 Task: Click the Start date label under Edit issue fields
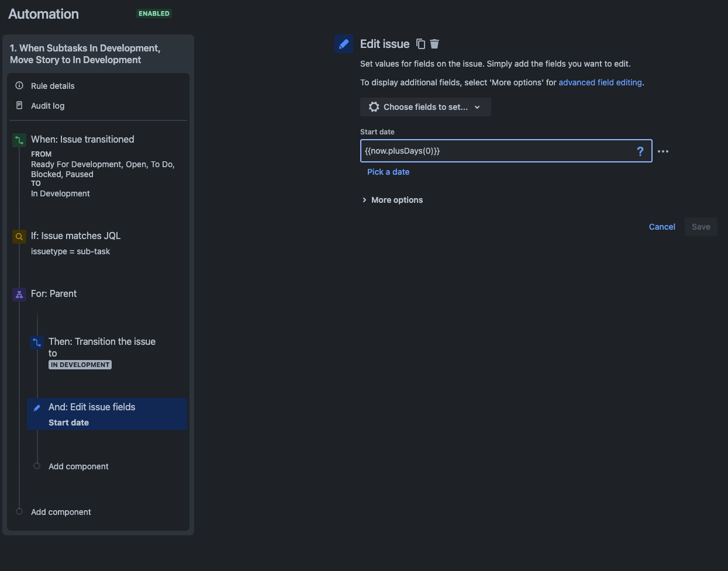point(68,423)
